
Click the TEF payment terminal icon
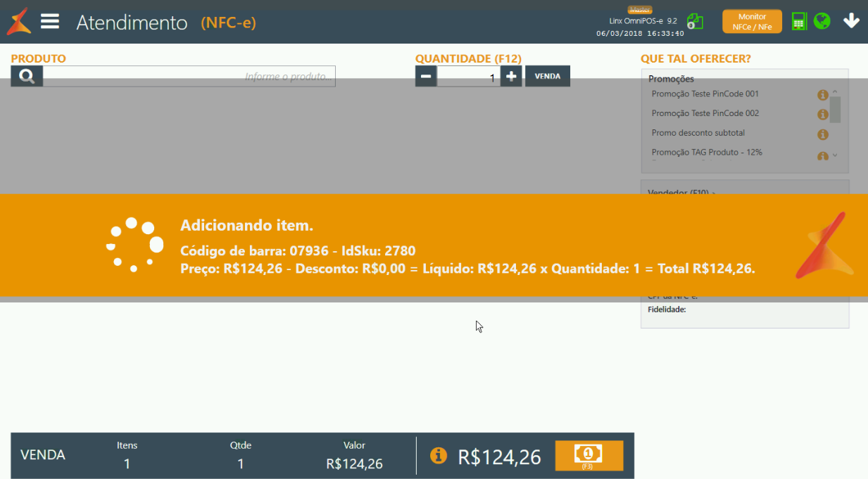click(799, 21)
